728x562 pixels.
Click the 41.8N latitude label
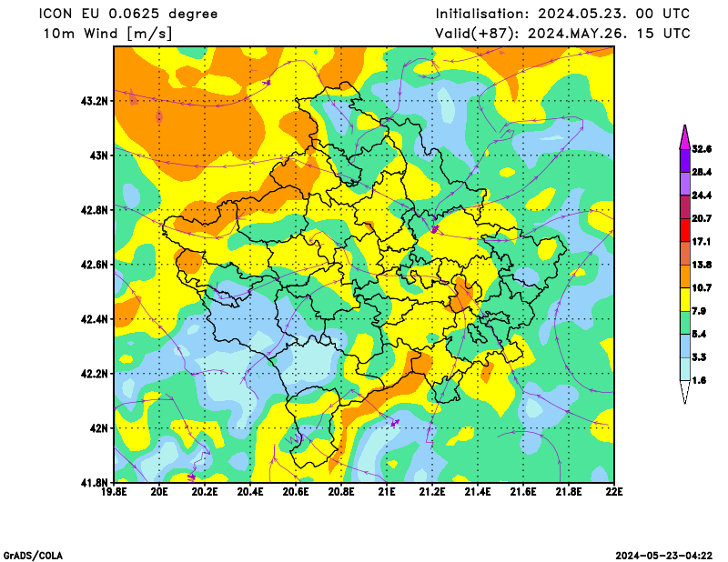(x=95, y=483)
